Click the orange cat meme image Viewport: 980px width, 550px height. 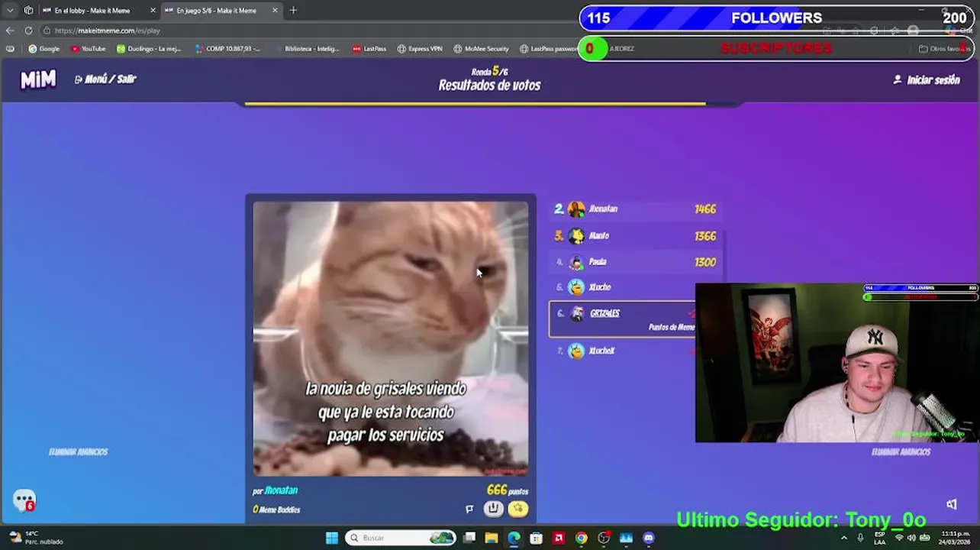390,338
